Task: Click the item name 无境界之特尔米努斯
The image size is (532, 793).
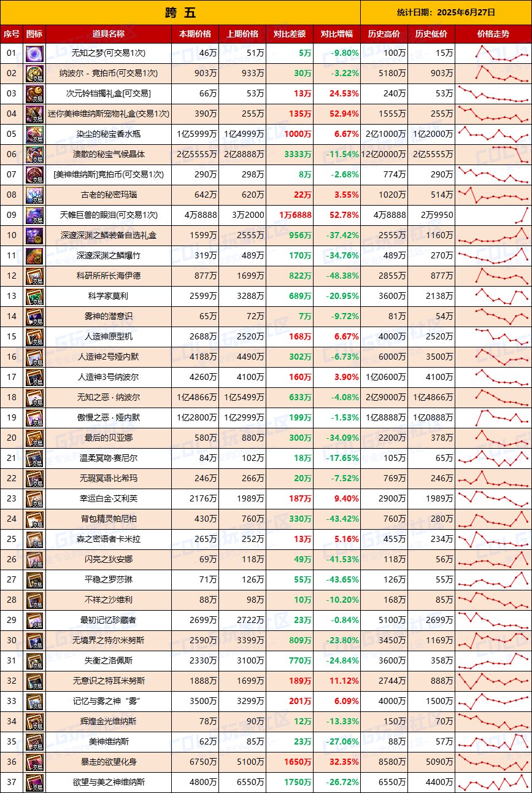Action: tap(107, 641)
